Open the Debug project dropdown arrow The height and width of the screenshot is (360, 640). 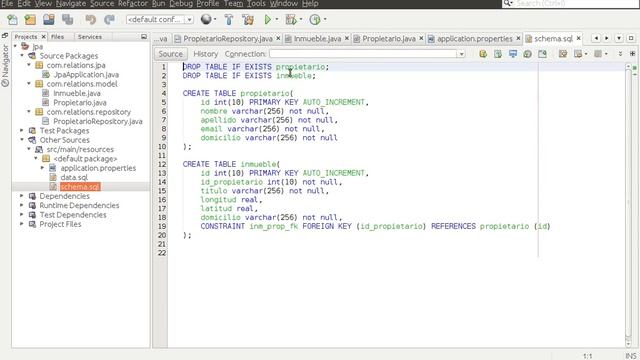click(x=301, y=19)
